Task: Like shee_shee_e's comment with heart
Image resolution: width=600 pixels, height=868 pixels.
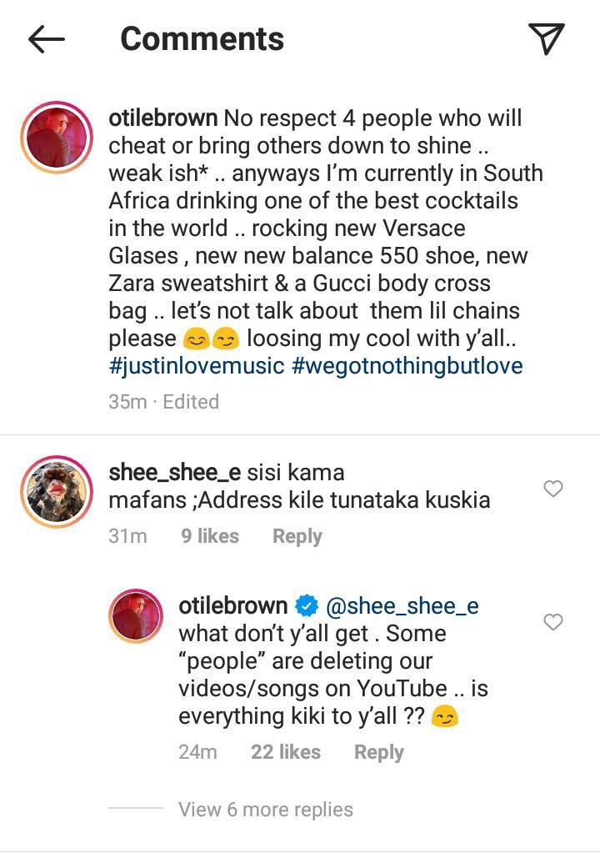Action: coord(553,489)
